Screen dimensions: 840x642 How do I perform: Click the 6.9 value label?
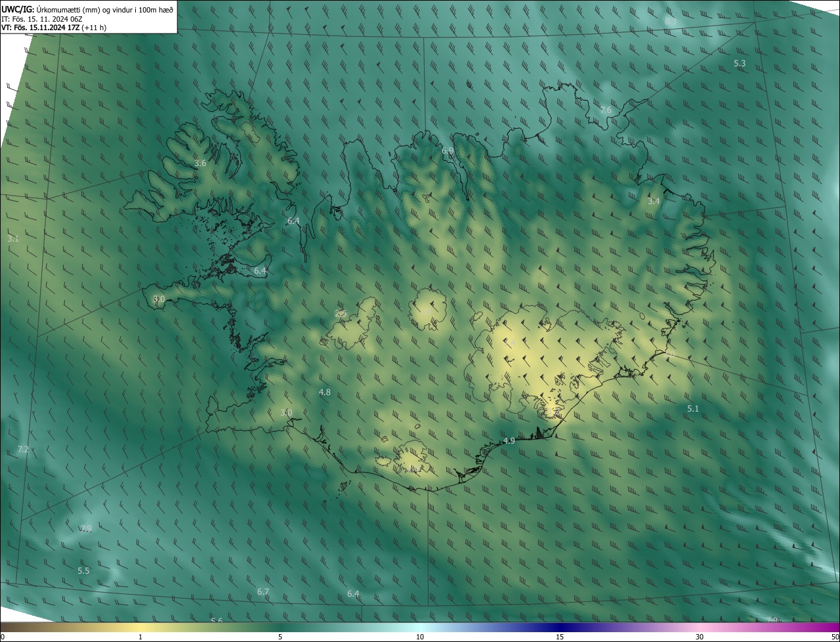(x=448, y=151)
